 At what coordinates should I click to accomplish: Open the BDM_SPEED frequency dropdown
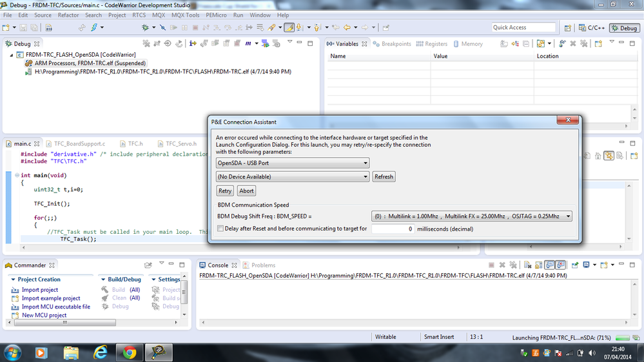click(x=471, y=216)
